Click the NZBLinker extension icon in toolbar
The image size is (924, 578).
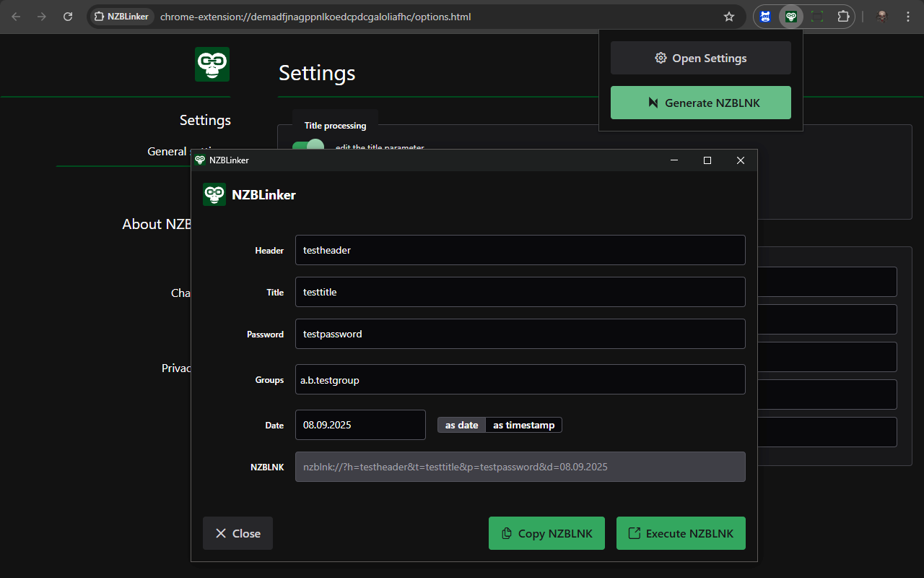791,17
